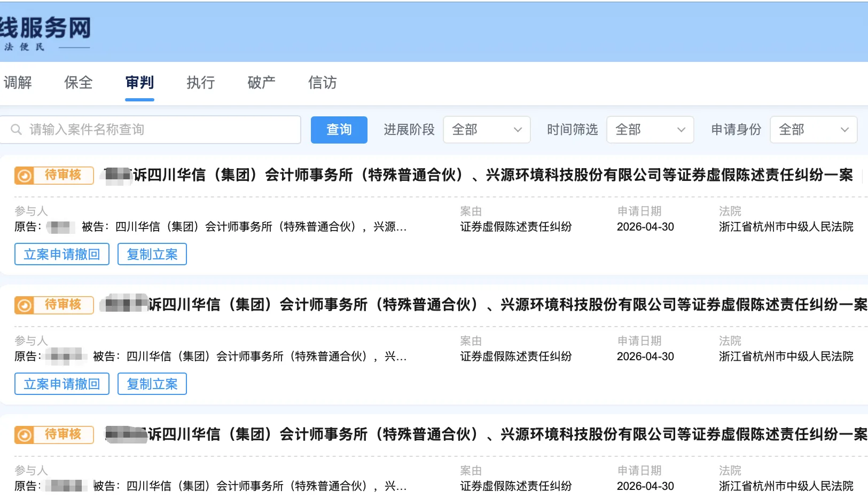Click the search magnifier icon in case search box
Viewport: 868px width, 499px height.
pyautogui.click(x=16, y=130)
